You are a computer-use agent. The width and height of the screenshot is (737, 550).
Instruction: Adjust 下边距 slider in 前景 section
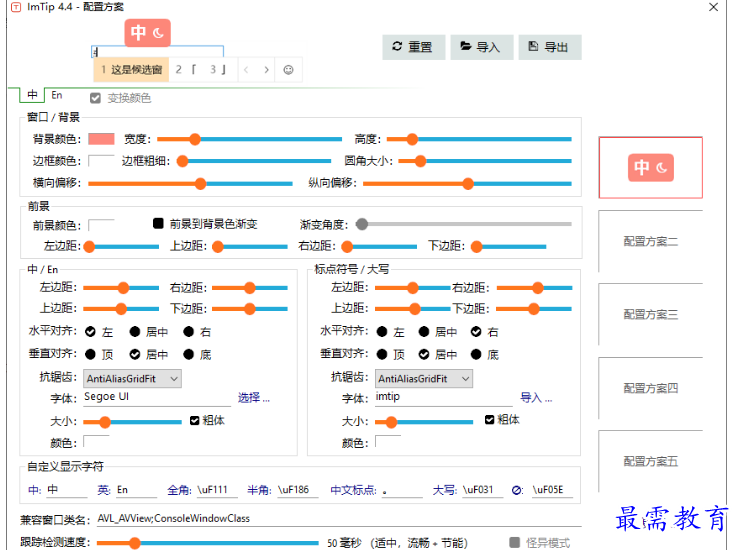(509, 246)
